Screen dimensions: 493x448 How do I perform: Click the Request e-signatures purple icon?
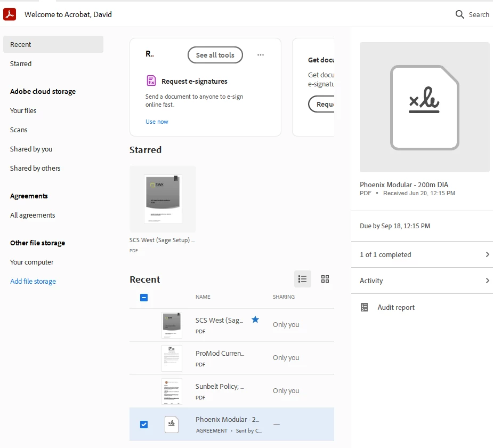pos(151,81)
